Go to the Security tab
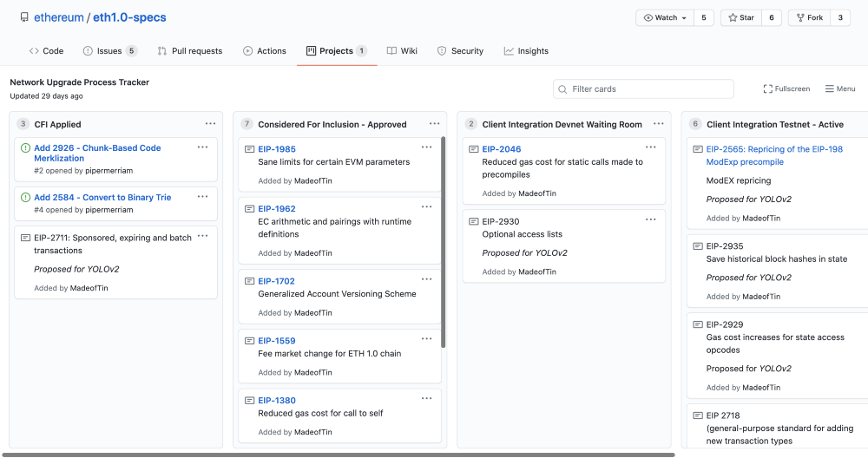Screen dimensions: 868x458 (x=461, y=51)
